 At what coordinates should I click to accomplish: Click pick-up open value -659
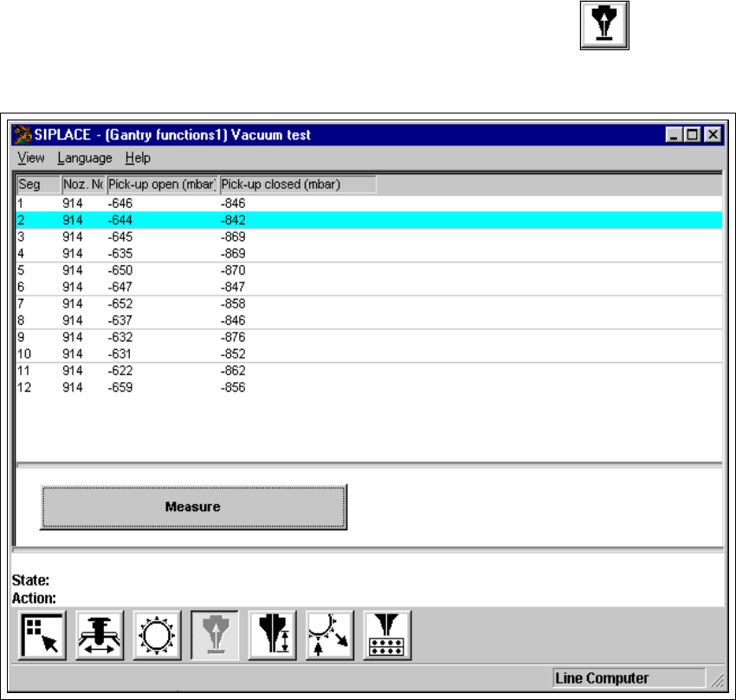coord(120,387)
